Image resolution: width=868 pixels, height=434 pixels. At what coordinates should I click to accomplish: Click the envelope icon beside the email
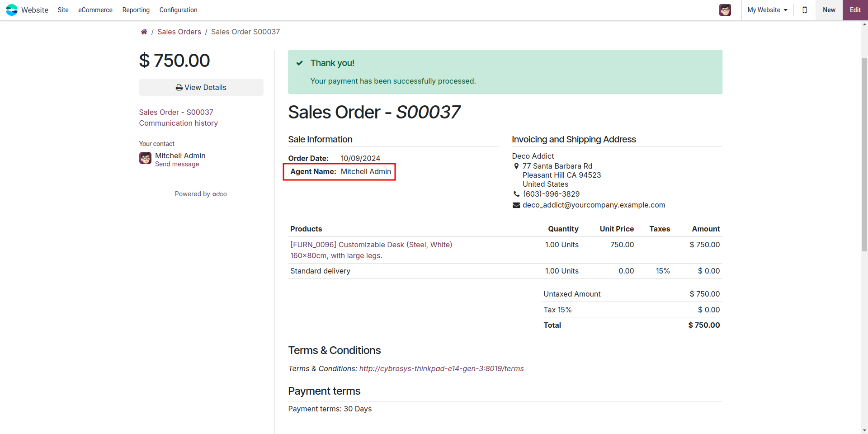point(516,205)
